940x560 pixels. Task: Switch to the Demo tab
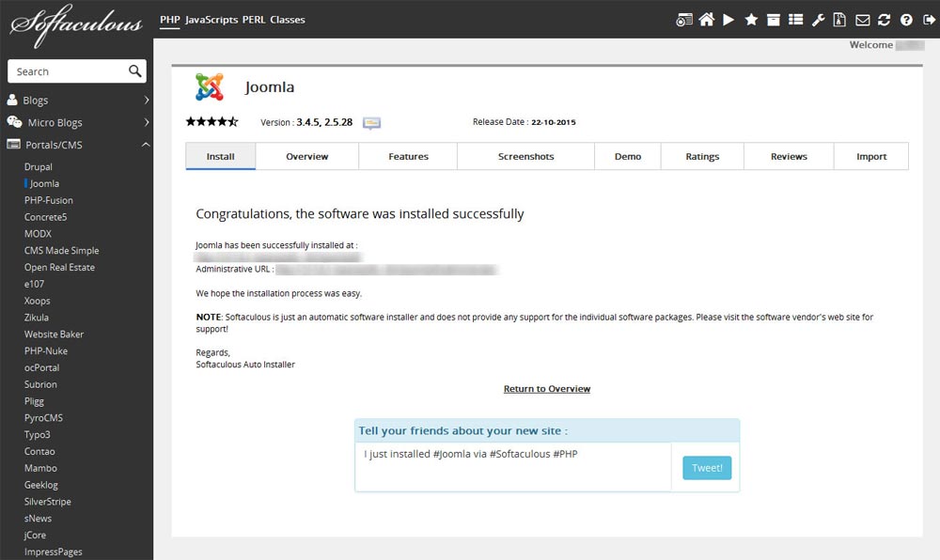(x=628, y=156)
